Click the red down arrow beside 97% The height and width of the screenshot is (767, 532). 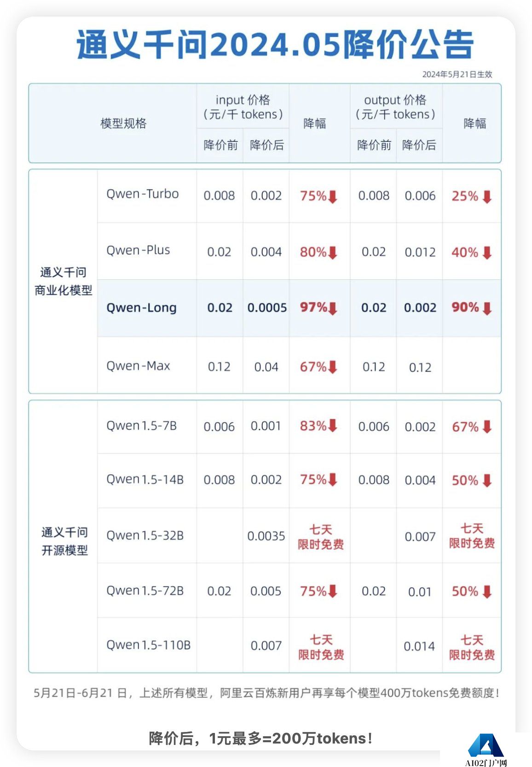[333, 308]
